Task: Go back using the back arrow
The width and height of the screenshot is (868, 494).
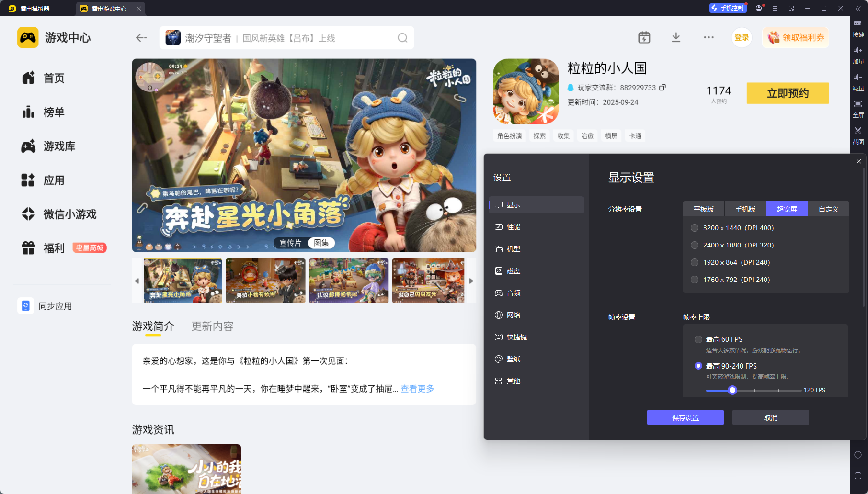Action: click(141, 38)
